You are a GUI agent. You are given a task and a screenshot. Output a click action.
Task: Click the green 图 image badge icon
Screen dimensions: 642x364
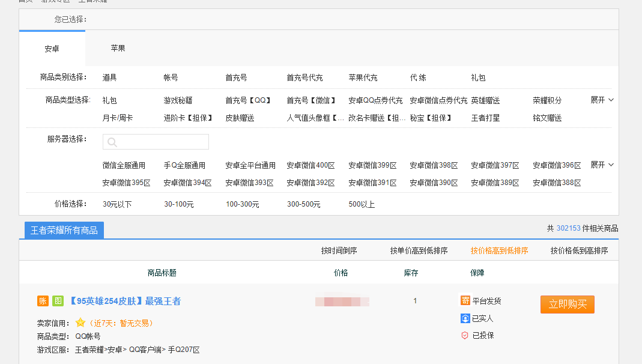(58, 302)
